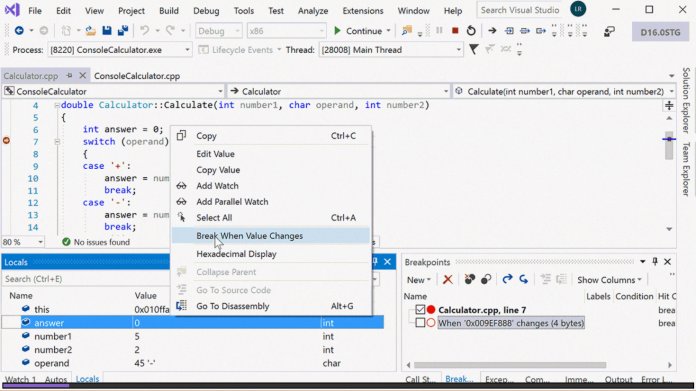This screenshot has width=696, height=391.
Task: Click the live share/feedback icon near D16.0STG
Action: coord(609,31)
